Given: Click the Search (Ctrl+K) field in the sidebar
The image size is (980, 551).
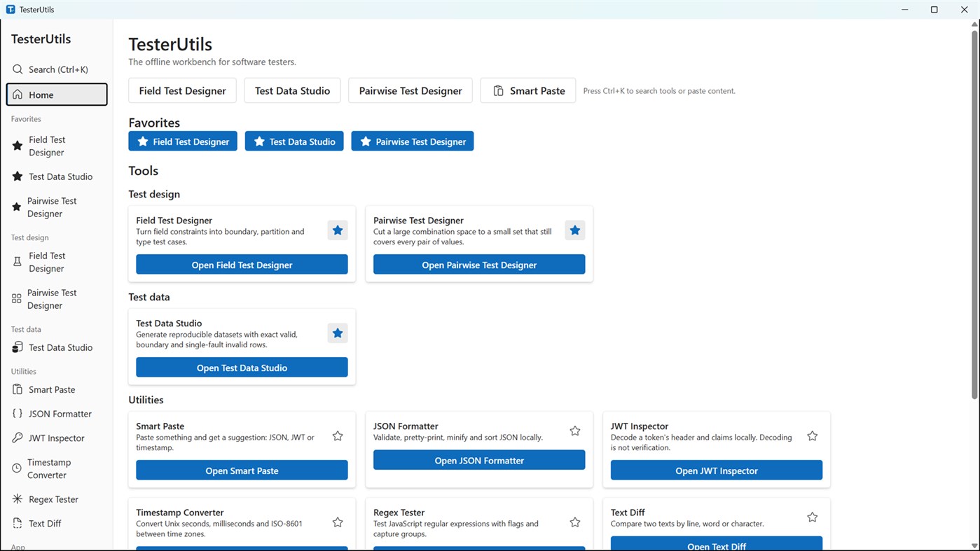Looking at the screenshot, I should [x=57, y=69].
